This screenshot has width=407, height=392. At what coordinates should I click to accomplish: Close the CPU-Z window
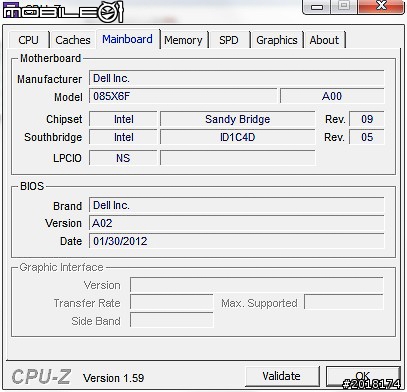(x=381, y=6)
